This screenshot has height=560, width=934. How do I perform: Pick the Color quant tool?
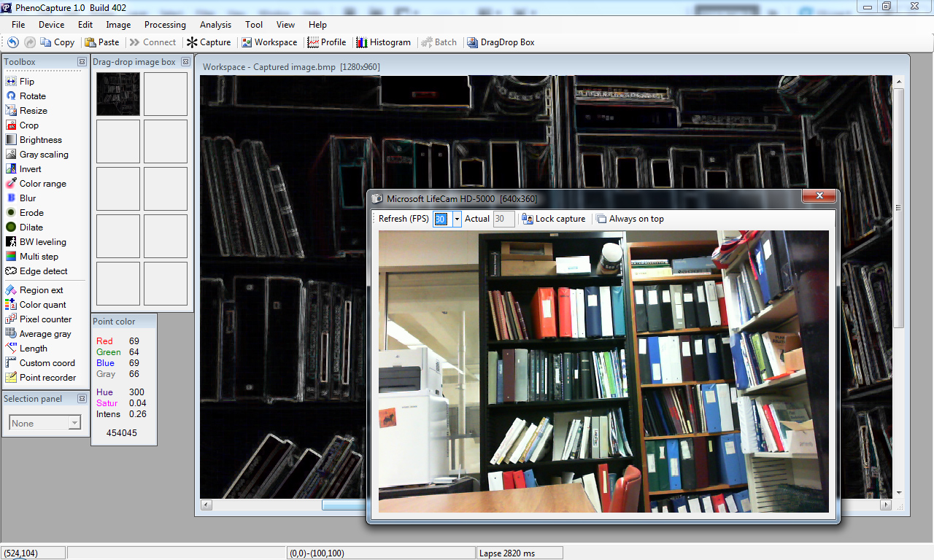[x=42, y=305]
